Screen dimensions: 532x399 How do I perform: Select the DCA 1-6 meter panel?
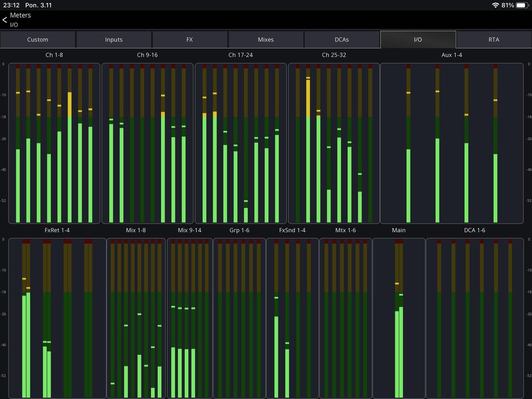474,318
